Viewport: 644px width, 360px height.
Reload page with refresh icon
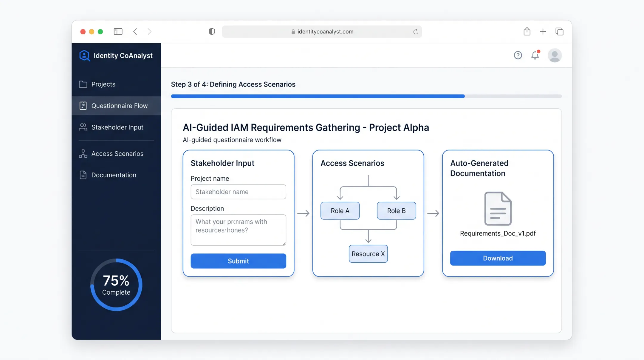[x=416, y=31]
